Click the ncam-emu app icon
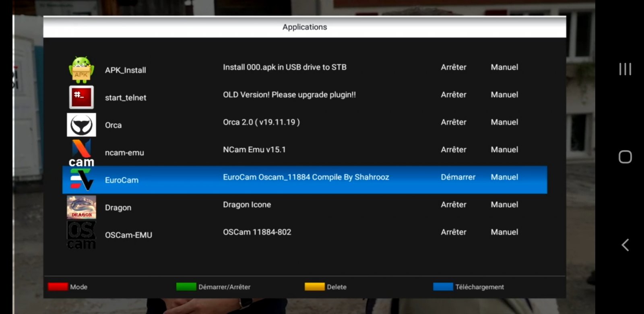 81,152
